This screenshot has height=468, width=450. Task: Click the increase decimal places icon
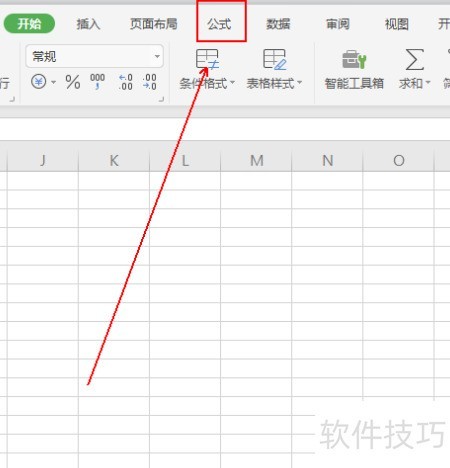click(125, 82)
